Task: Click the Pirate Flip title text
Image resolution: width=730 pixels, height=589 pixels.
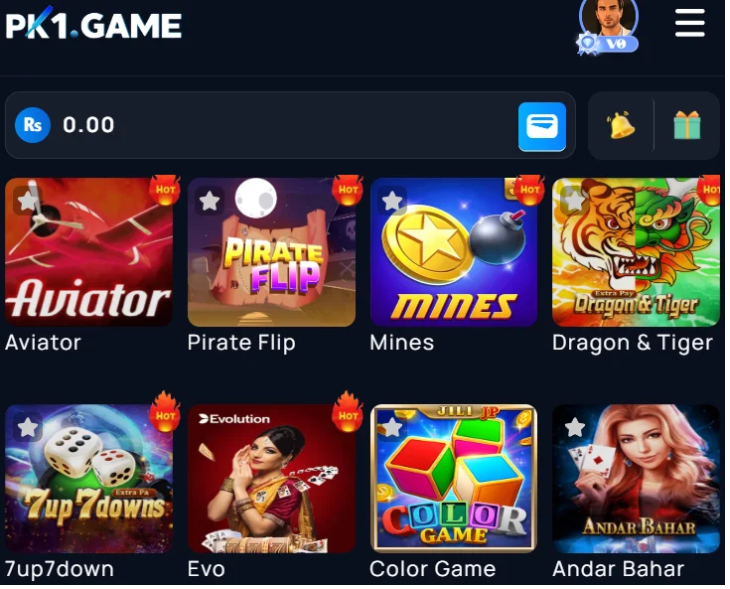Action: point(241,343)
